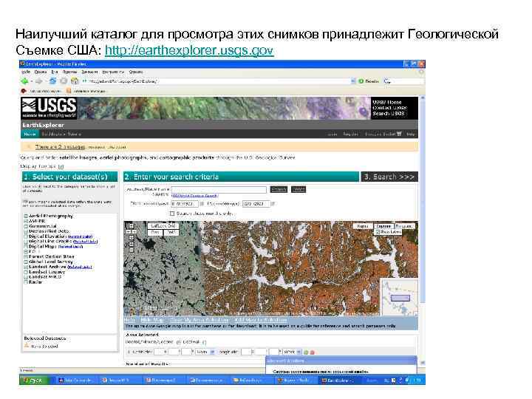Screen dimensions: 532x399
Task: Open the third item in browser menu bar
Action: pos(55,72)
